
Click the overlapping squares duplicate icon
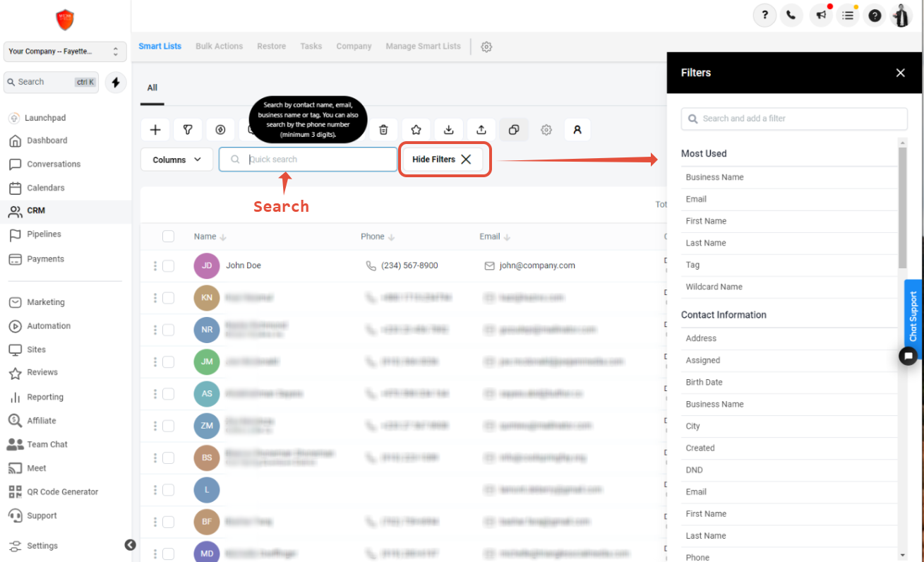point(514,130)
